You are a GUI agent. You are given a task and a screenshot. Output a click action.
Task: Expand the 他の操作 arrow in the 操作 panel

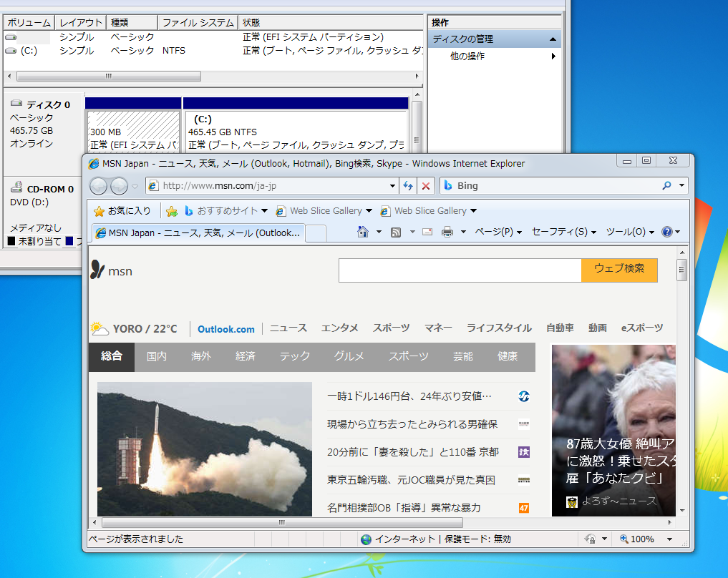click(x=553, y=54)
